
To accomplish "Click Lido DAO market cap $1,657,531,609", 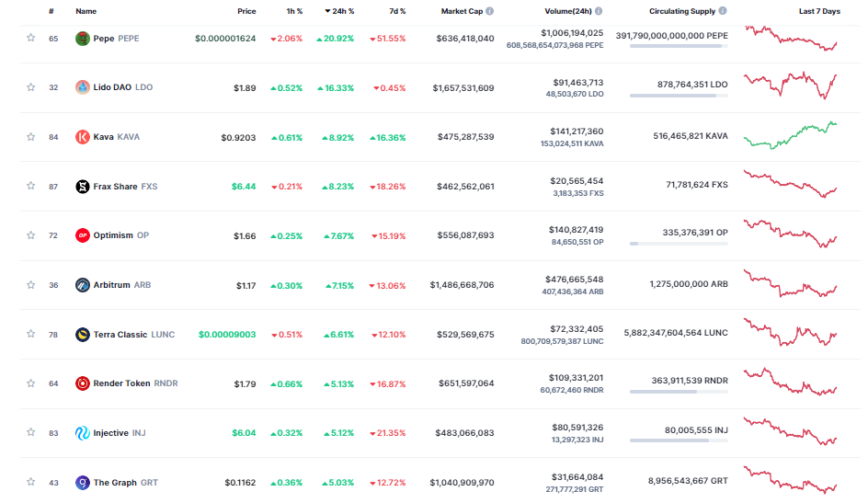I will tap(463, 88).
